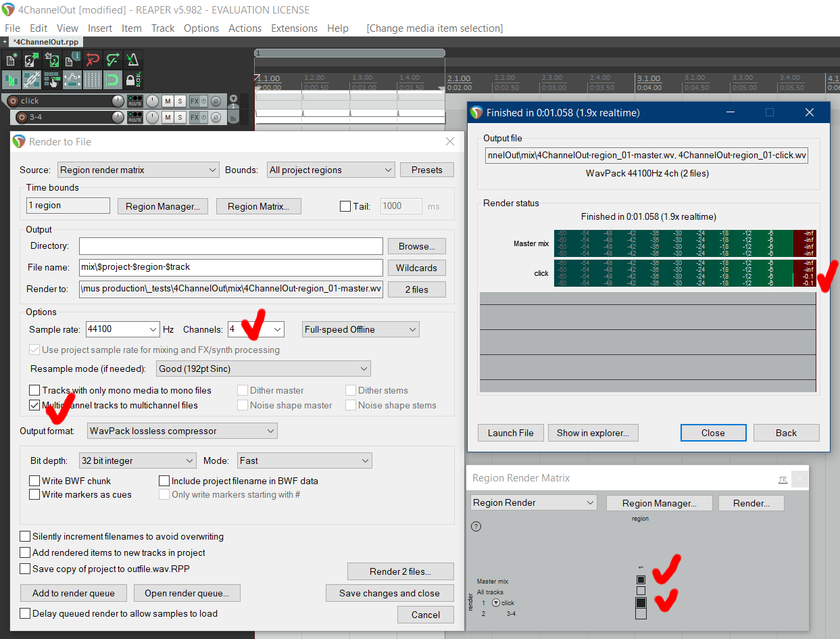Enable the Tail checkbox
Image resolution: width=840 pixels, height=639 pixels.
(x=345, y=206)
